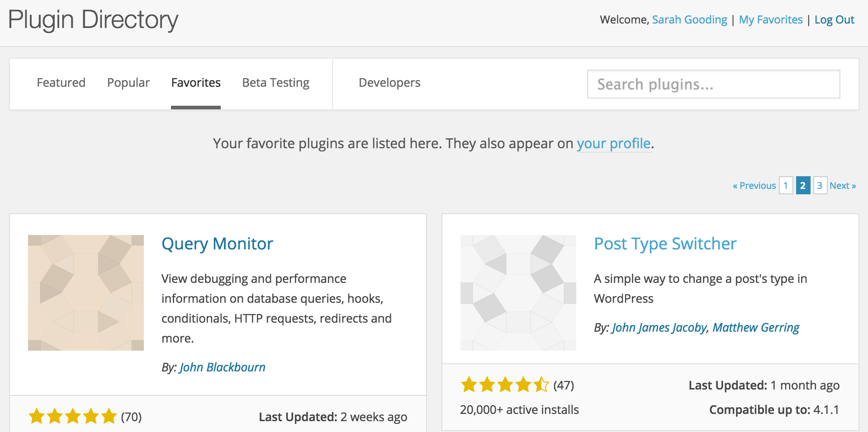
Task: Open the My Favorites link
Action: tap(770, 20)
